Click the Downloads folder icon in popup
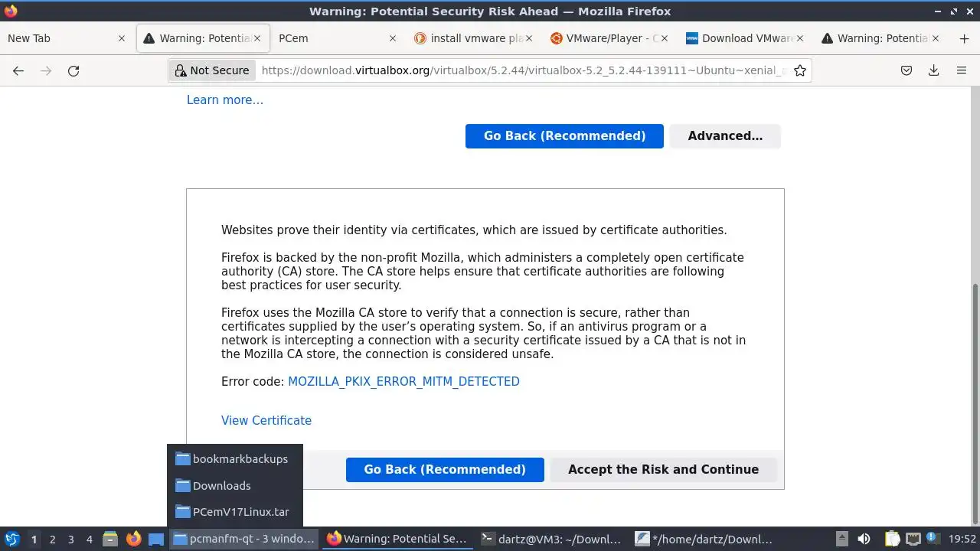Viewport: 980px width, 551px height. (x=182, y=485)
